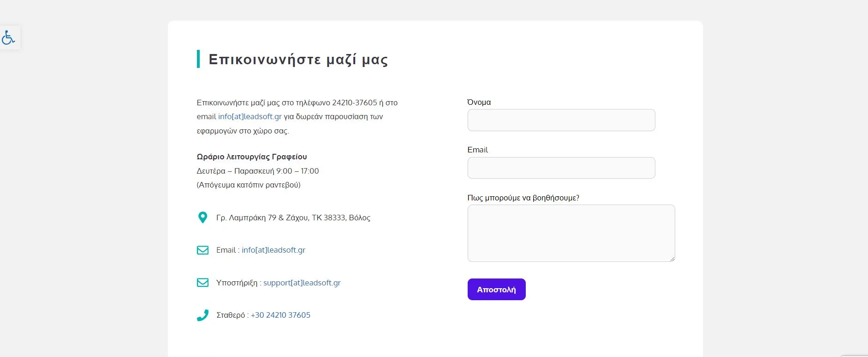Open info[at]leadsoft.gr link in intro paragraph
The width and height of the screenshot is (868, 357).
[250, 116]
